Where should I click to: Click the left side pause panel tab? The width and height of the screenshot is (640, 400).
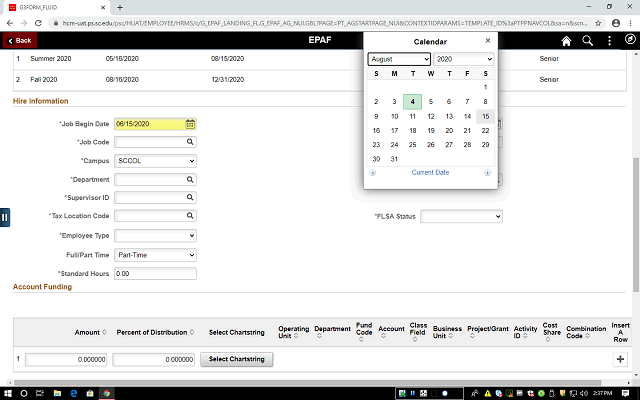pos(4,218)
